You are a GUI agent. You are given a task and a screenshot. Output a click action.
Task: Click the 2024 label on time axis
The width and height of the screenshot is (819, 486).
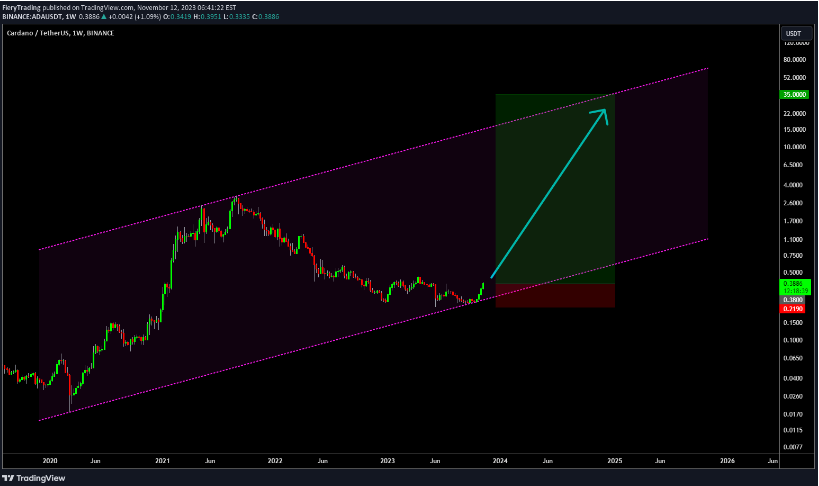coord(500,461)
